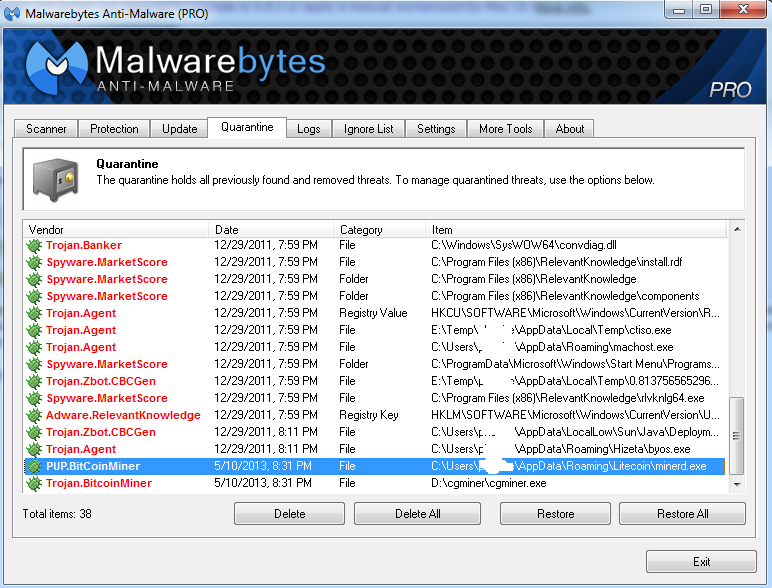Click scrollbar down arrow in quarantine list
Viewport: 772px width, 588px height.
click(737, 485)
